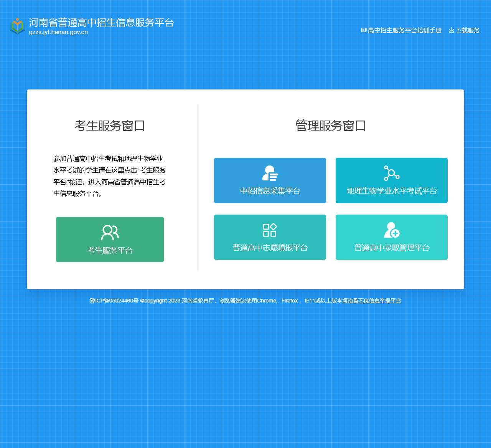Open the 高中招生服务平台培训手册 training manual
This screenshot has width=491, height=448.
coord(405,30)
